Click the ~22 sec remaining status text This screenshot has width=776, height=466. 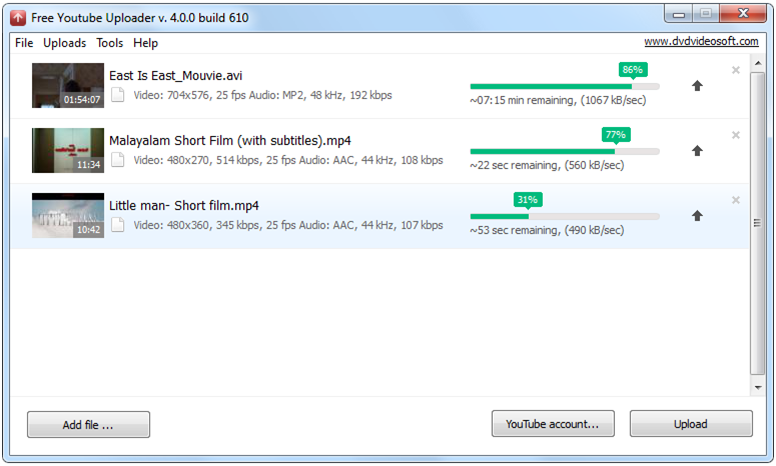pyautogui.click(x=547, y=165)
